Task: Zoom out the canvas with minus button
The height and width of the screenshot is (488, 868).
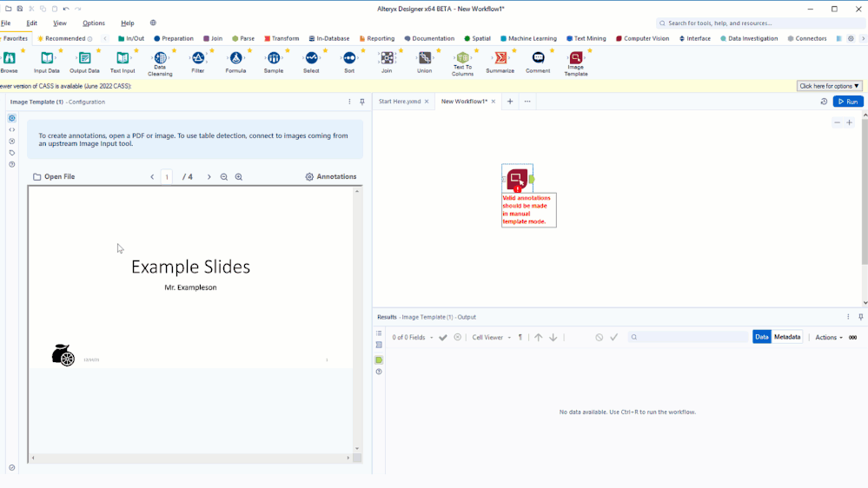Action: [x=837, y=122]
